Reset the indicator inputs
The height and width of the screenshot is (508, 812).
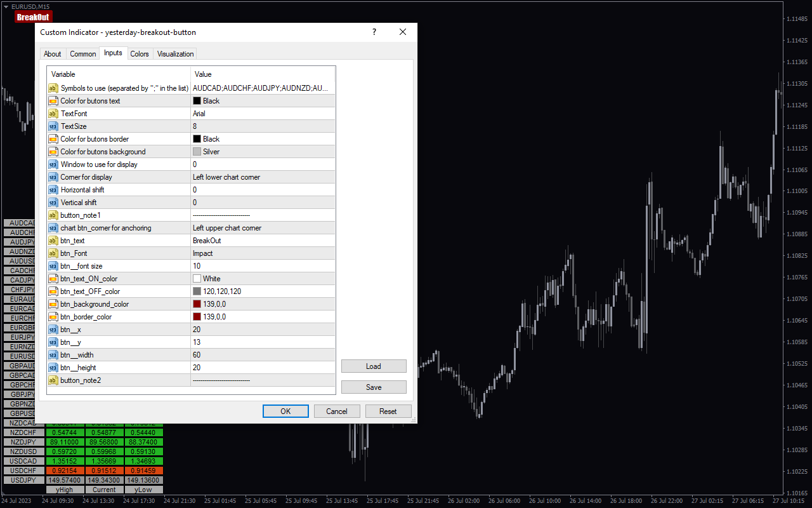(x=388, y=411)
